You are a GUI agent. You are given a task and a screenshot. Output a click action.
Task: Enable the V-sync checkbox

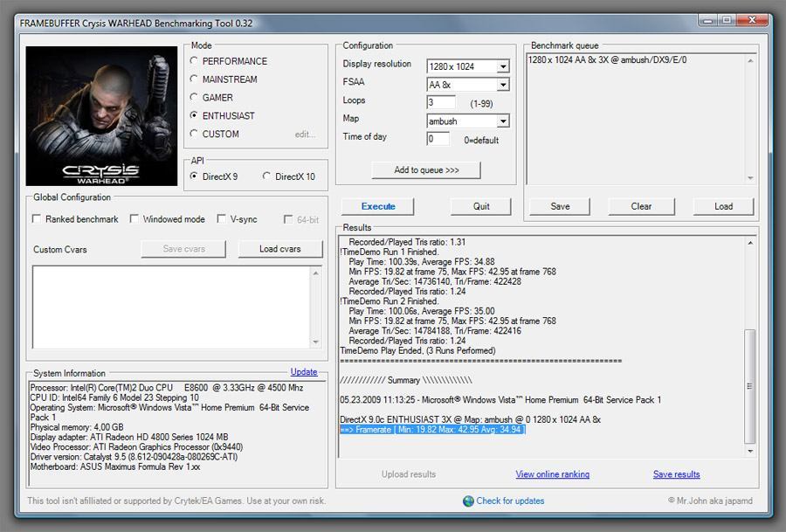click(x=221, y=218)
